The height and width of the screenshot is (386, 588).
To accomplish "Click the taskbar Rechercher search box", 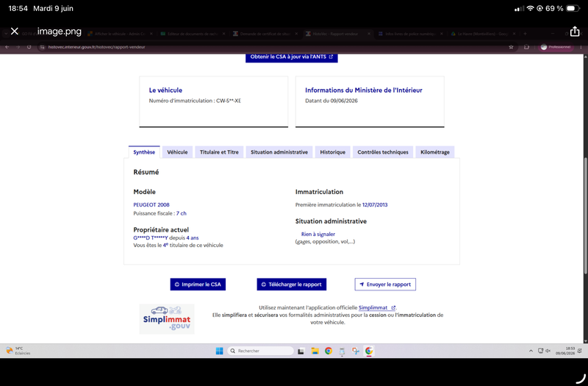I will pos(260,351).
